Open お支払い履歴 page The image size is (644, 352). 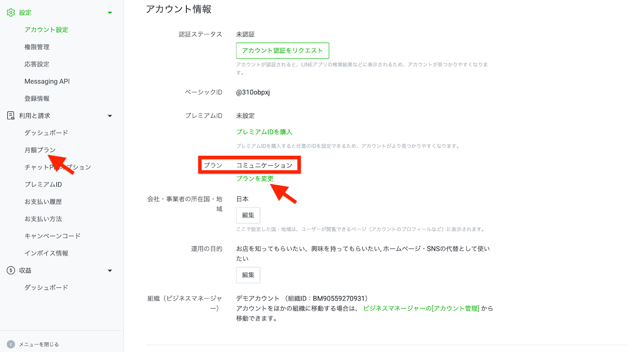click(x=43, y=201)
